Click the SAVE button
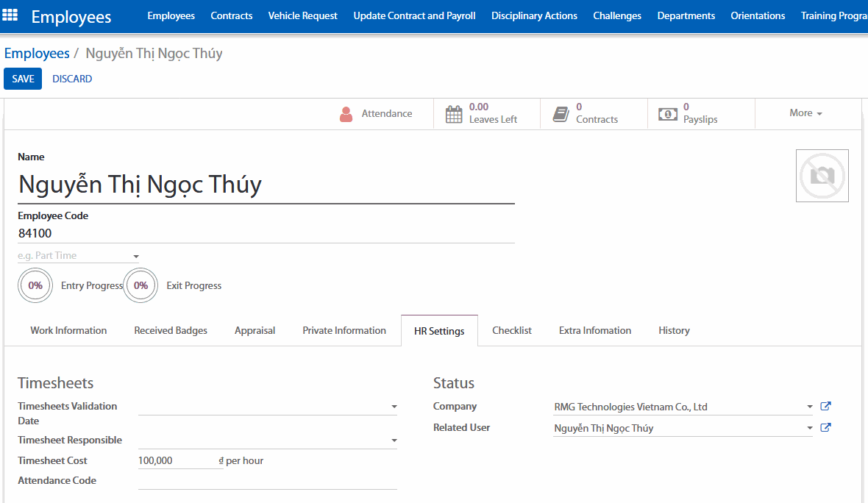Image resolution: width=868 pixels, height=503 pixels. [x=23, y=79]
